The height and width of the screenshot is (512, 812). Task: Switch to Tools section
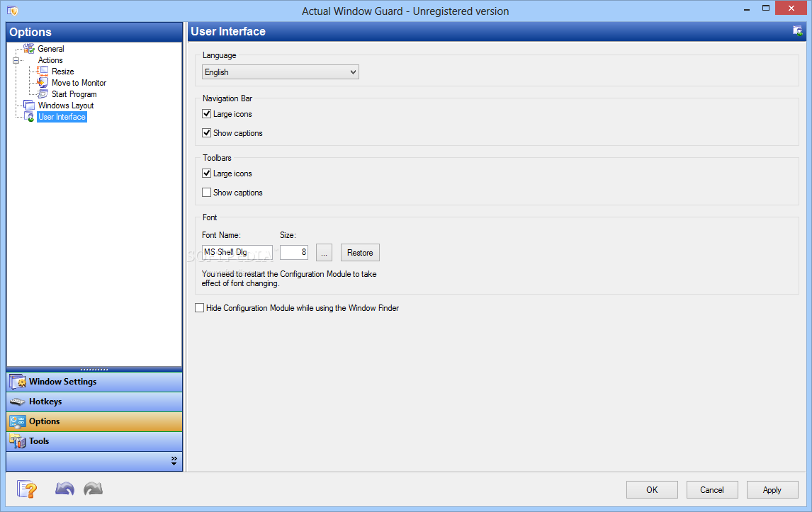tap(94, 441)
